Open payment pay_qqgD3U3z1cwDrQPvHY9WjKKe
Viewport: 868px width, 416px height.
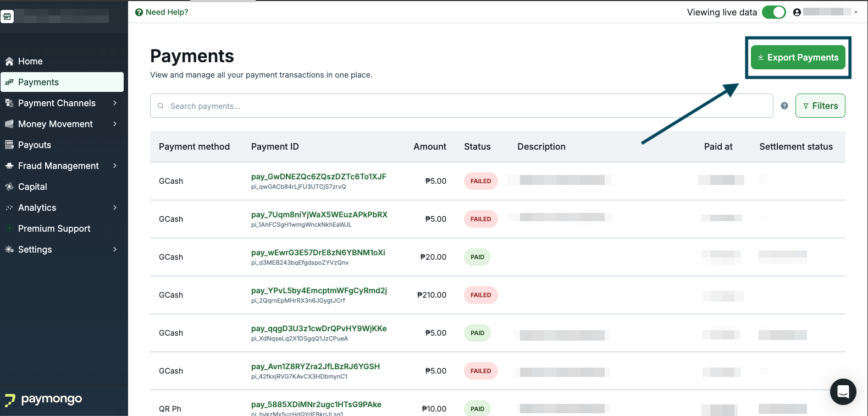(319, 329)
